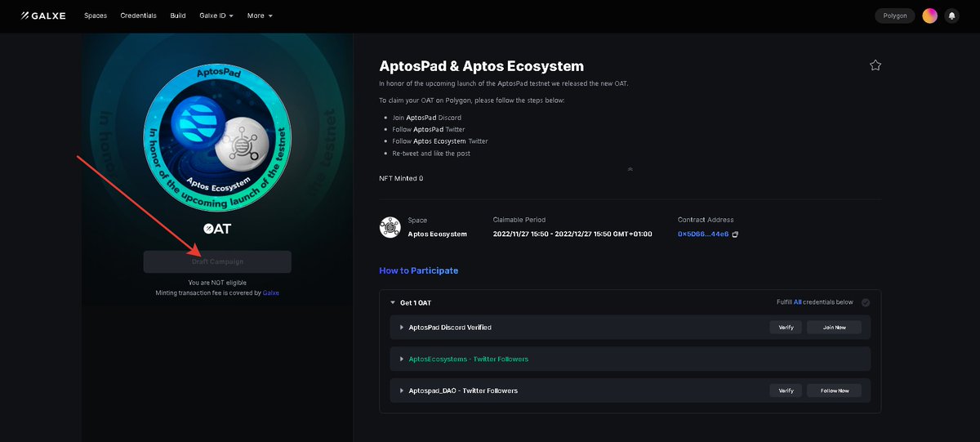Verify Aptospad_DAO Twitter Followers credential
This screenshot has width=980, height=442.
(x=786, y=391)
